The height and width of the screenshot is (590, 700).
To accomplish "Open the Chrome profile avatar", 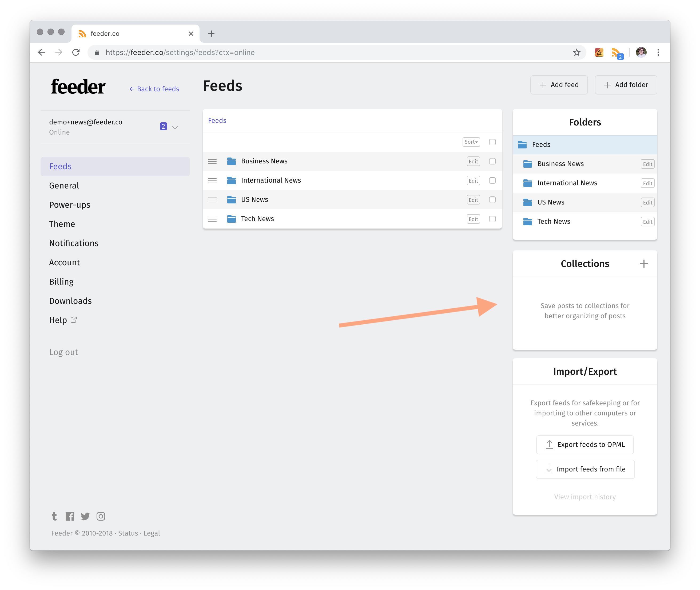I will 641,52.
